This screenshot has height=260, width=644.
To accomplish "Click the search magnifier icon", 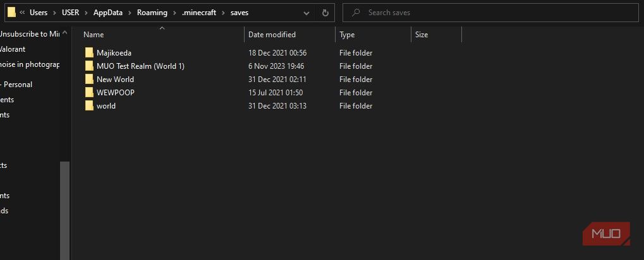I will pos(356,13).
